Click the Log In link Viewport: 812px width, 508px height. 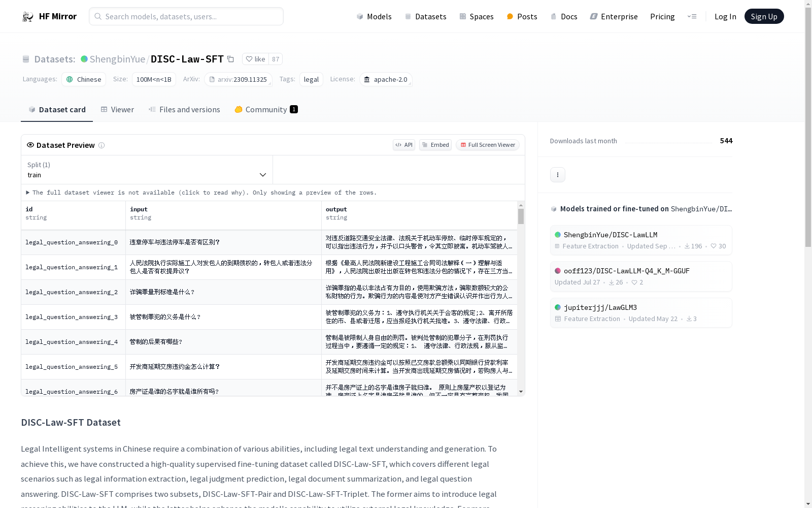pyautogui.click(x=725, y=16)
